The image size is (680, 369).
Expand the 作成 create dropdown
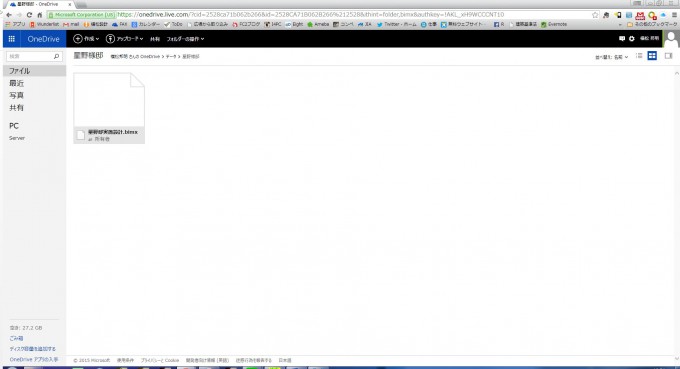coord(86,39)
